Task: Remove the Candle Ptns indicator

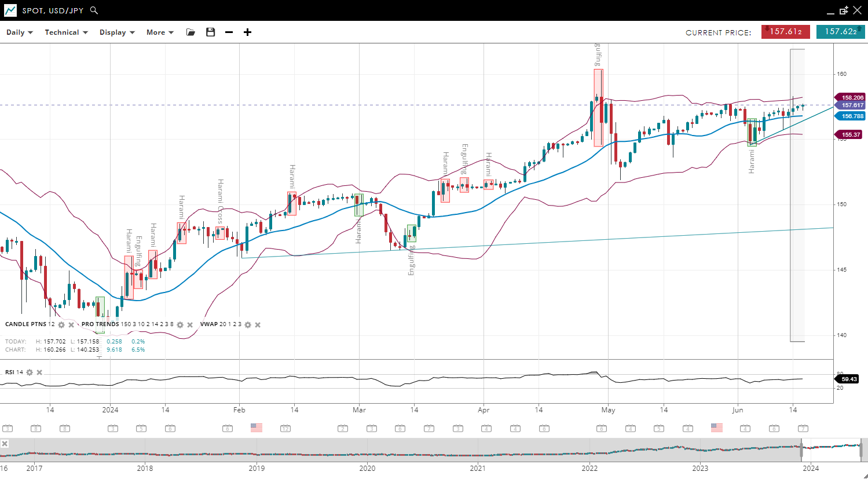Action: tap(71, 325)
